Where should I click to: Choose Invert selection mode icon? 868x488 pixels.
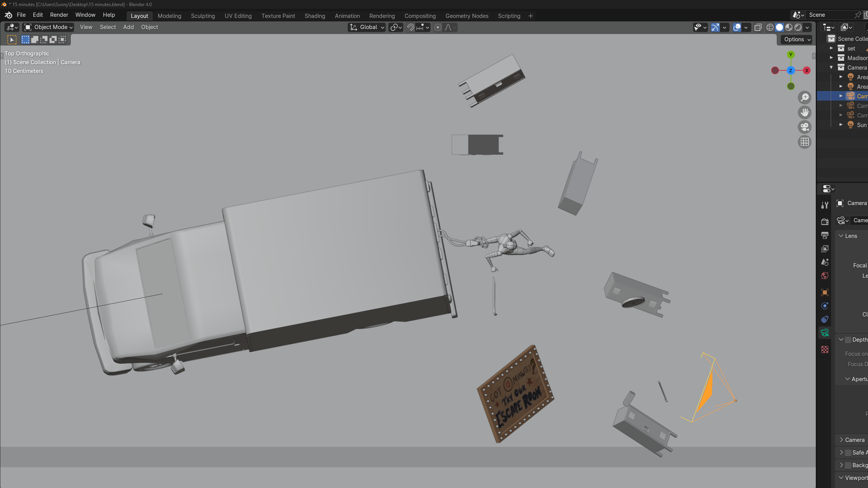tap(53, 40)
